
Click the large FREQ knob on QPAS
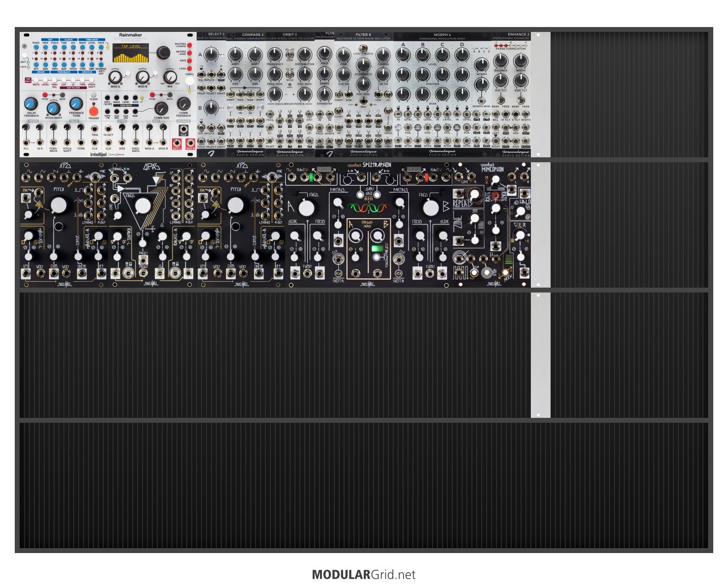point(144,206)
